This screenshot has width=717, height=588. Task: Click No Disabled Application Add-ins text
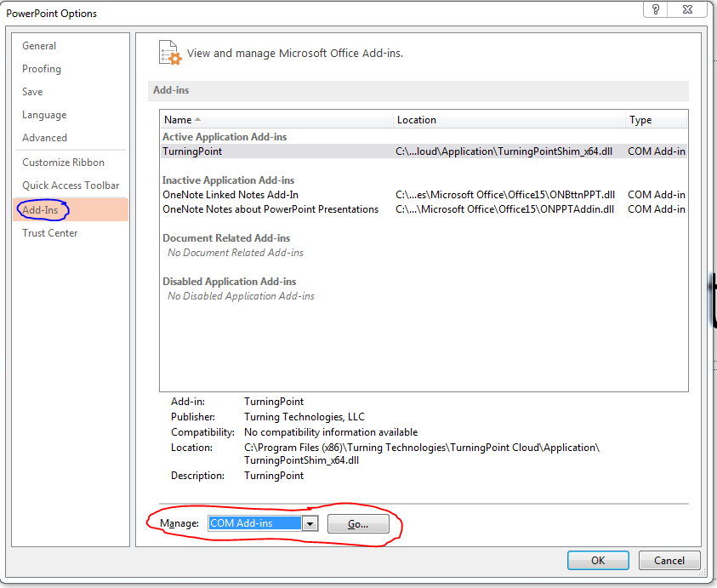pos(241,295)
